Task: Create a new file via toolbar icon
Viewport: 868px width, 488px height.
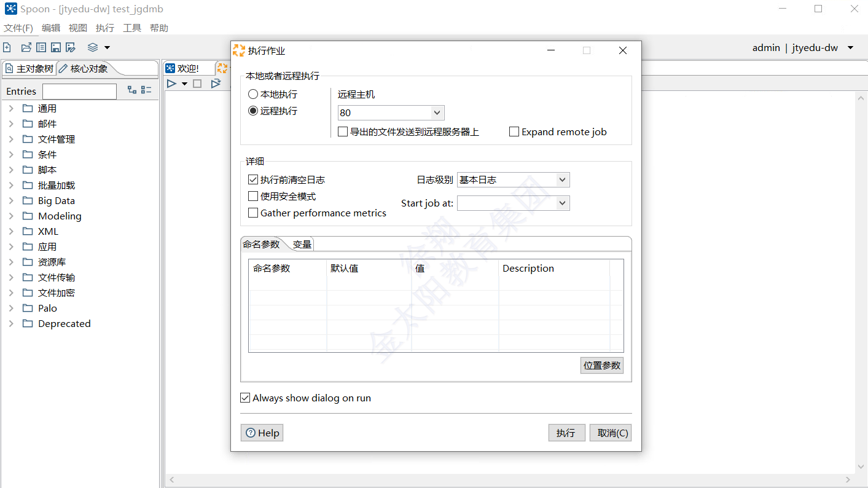Action: (x=7, y=47)
